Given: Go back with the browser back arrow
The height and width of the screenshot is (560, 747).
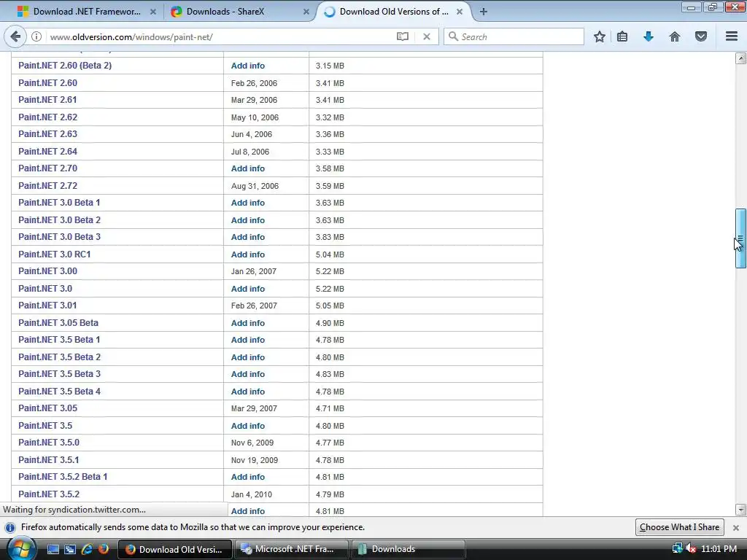Looking at the screenshot, I should [x=15, y=36].
